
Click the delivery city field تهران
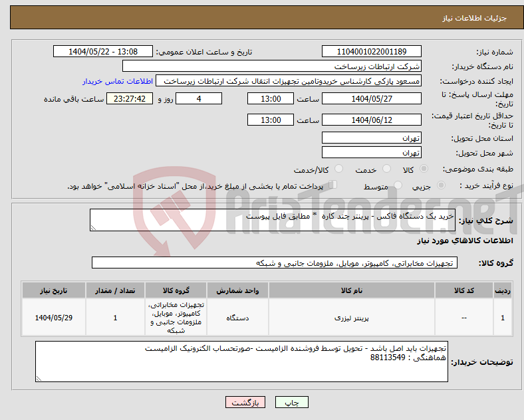click(371, 152)
